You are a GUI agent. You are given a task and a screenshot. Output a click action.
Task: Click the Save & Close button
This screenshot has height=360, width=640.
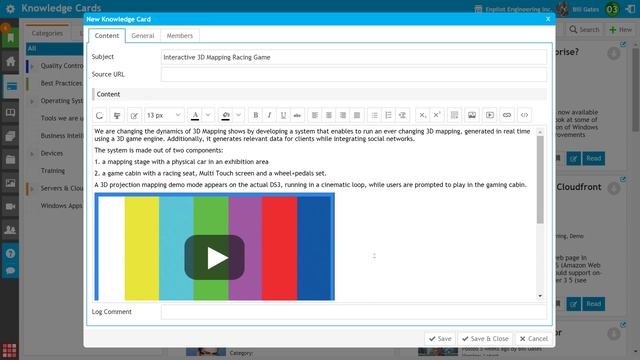point(485,339)
